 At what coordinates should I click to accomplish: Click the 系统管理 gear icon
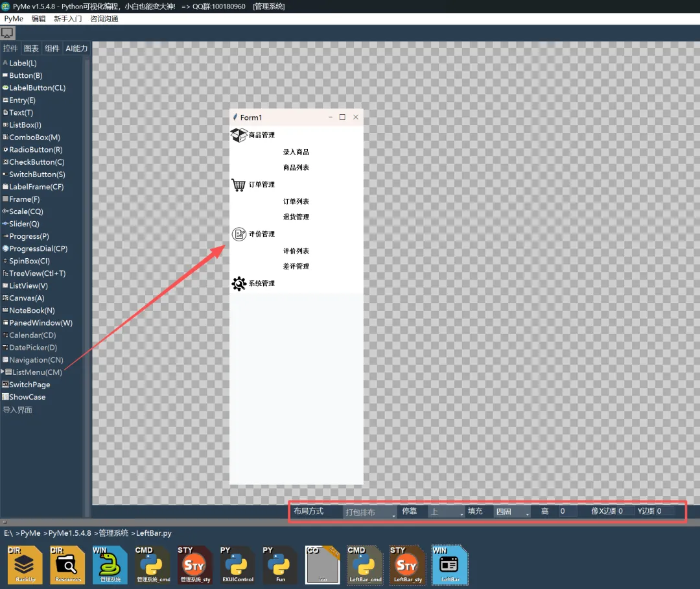coord(239,283)
